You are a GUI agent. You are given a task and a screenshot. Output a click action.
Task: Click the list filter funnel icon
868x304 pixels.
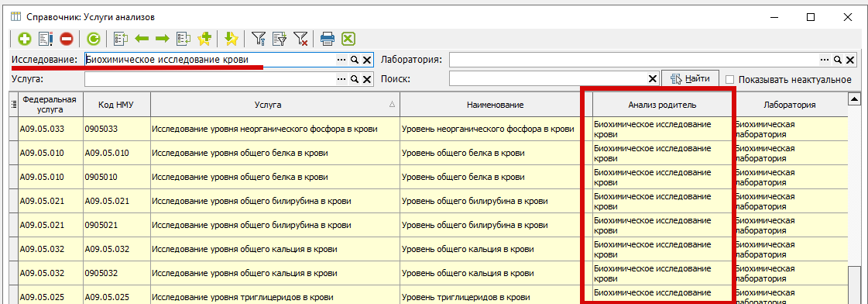click(280, 39)
